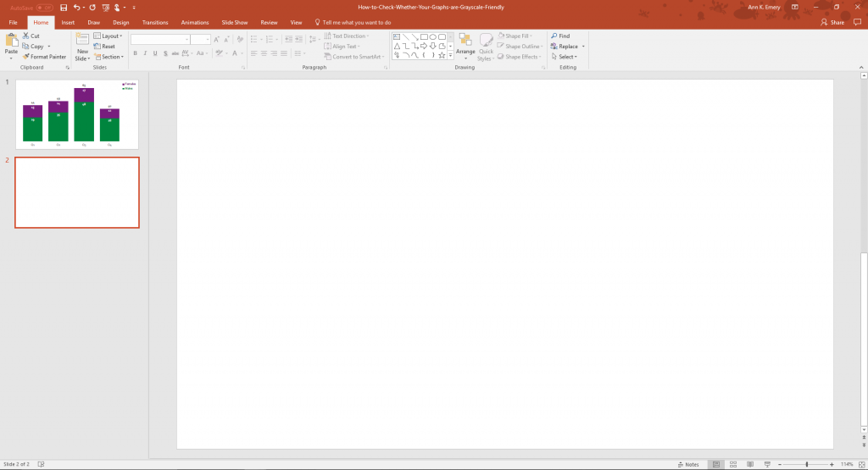
Task: Click the Find button
Action: click(x=560, y=36)
